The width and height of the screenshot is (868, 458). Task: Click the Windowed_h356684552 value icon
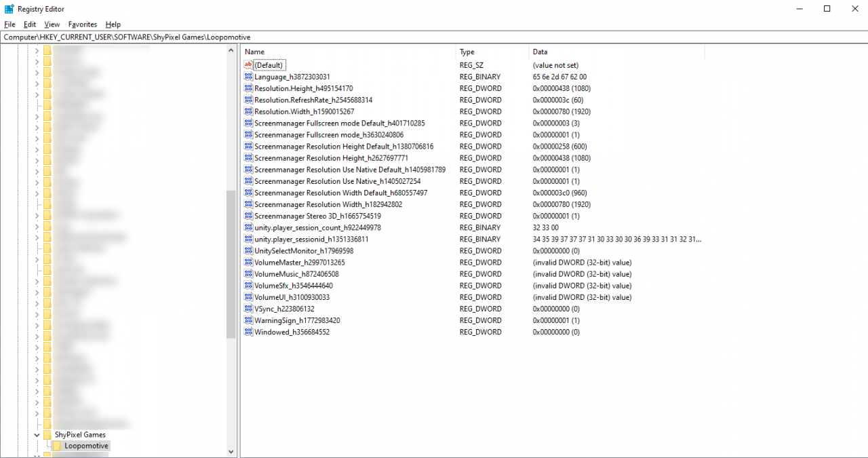pos(248,332)
